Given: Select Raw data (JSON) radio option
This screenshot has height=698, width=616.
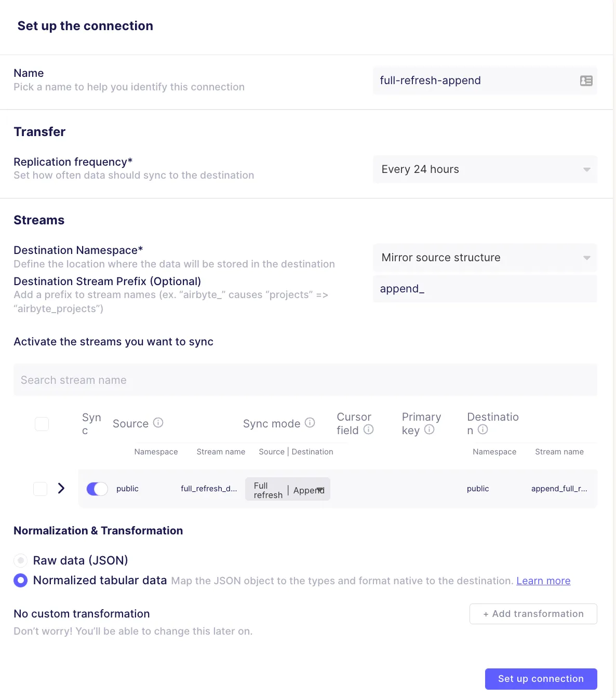Looking at the screenshot, I should [x=20, y=560].
